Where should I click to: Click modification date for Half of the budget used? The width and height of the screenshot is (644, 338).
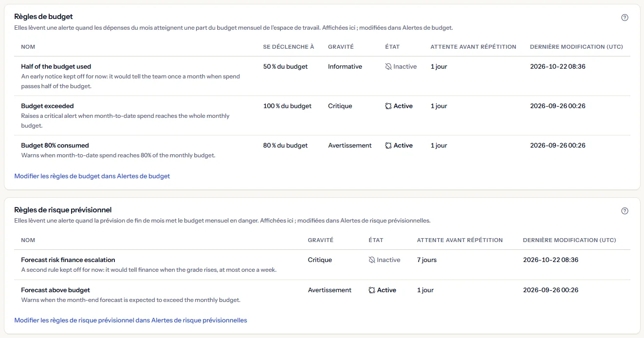[558, 67]
